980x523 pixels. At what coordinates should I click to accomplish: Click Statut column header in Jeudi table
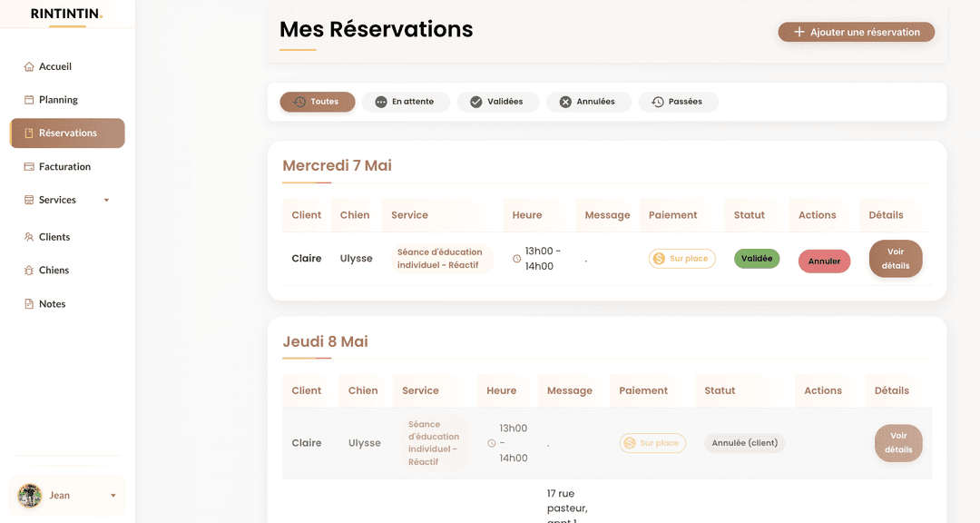click(x=720, y=390)
